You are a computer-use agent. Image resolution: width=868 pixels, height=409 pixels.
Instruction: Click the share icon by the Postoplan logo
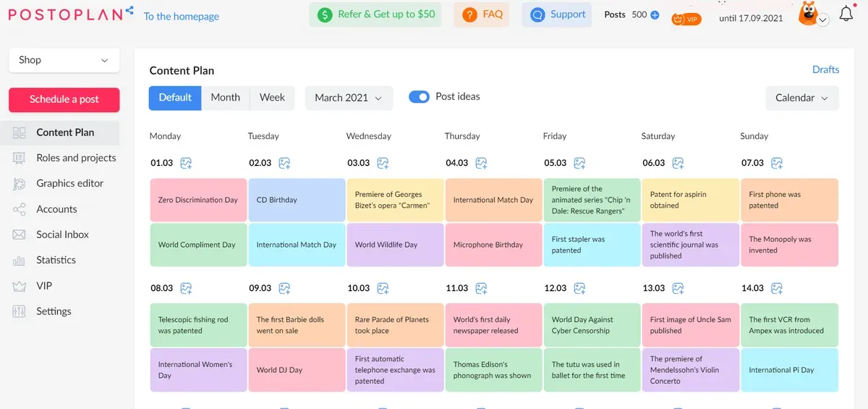pyautogui.click(x=129, y=10)
